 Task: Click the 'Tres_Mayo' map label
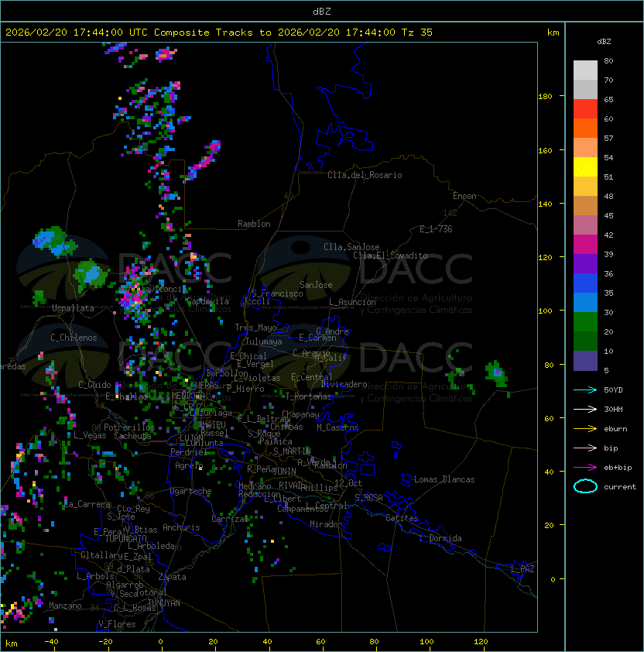click(x=255, y=328)
